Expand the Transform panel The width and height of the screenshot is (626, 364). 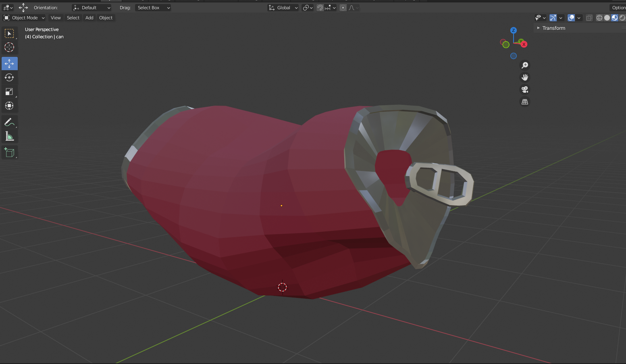coord(553,28)
